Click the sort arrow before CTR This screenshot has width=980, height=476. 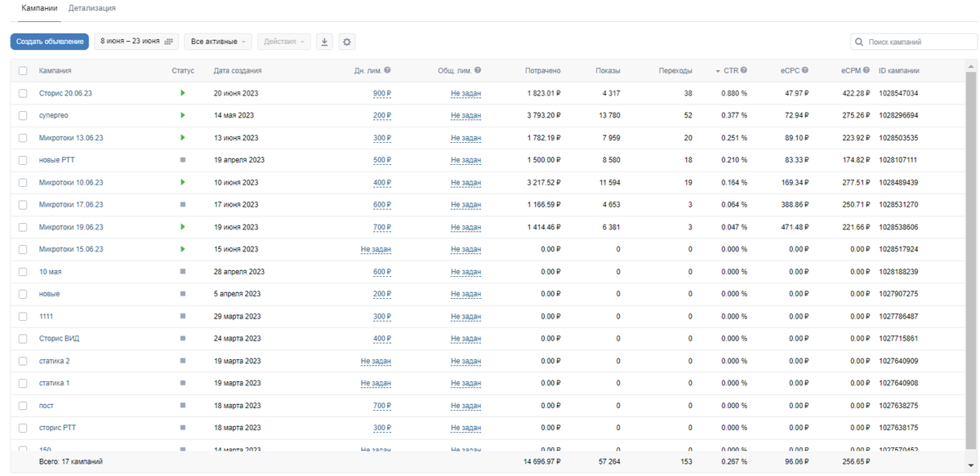pos(718,71)
